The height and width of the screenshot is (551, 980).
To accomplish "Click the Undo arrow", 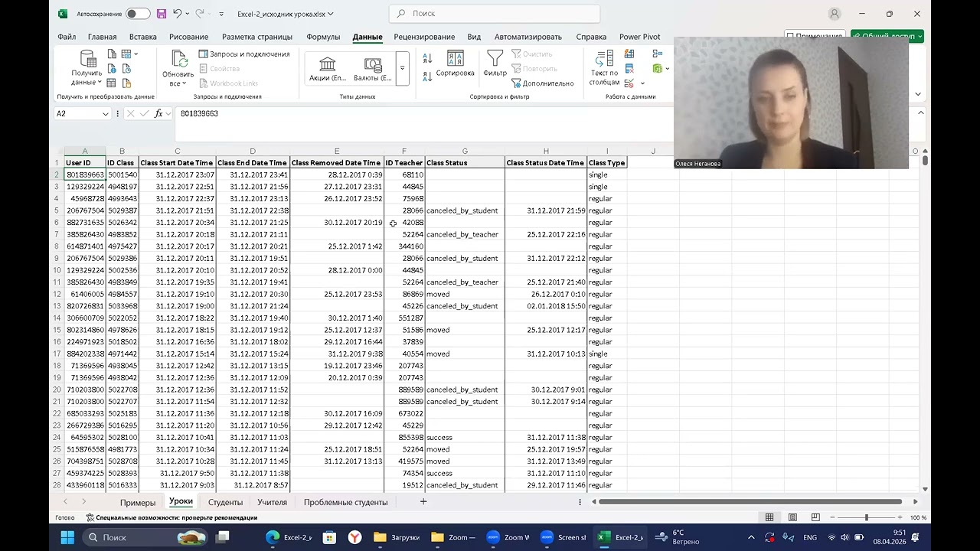I will (x=178, y=14).
